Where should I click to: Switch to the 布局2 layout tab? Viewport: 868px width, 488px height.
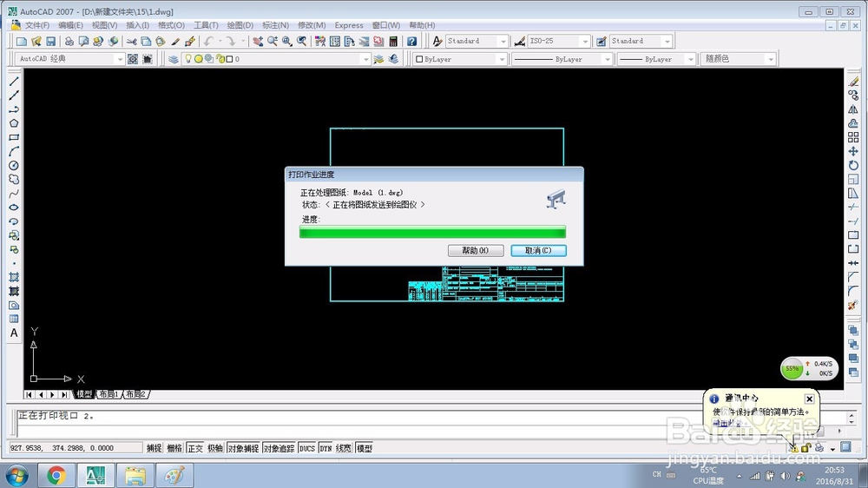tap(135, 394)
